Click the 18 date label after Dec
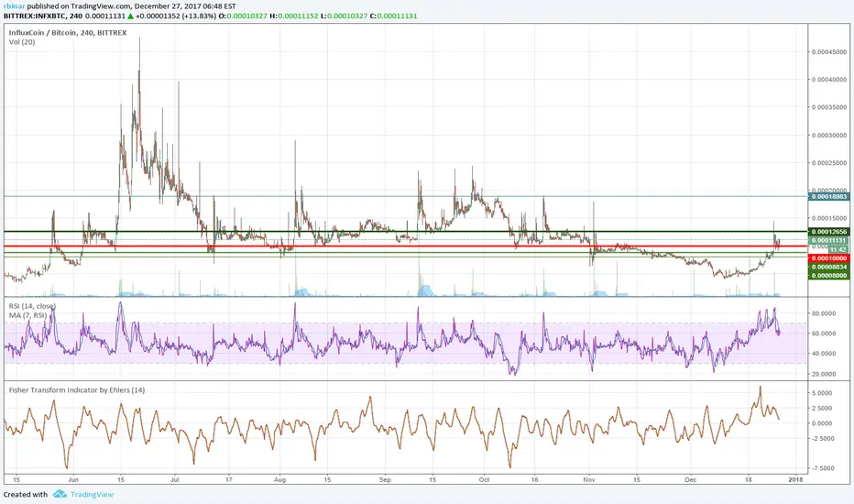Viewport: 854px width, 504px height. point(749,480)
